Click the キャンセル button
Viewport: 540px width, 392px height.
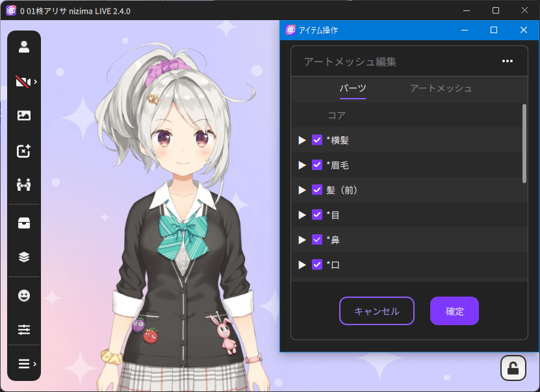pyautogui.click(x=377, y=311)
